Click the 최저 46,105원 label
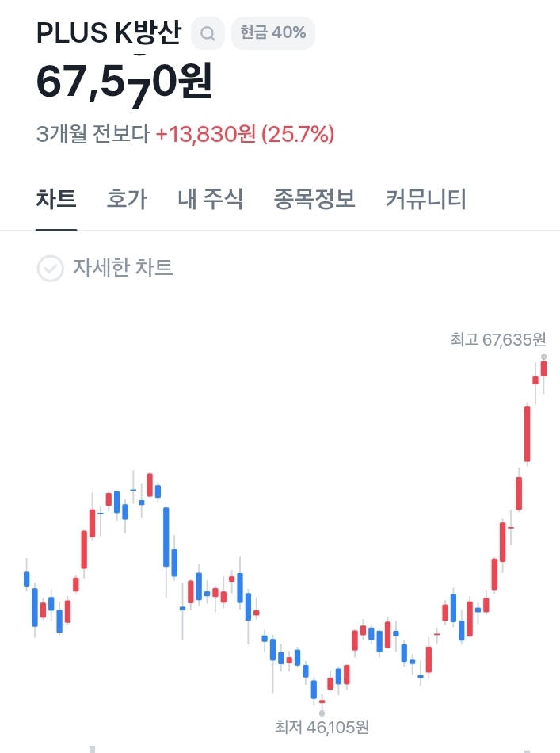 pos(322,727)
